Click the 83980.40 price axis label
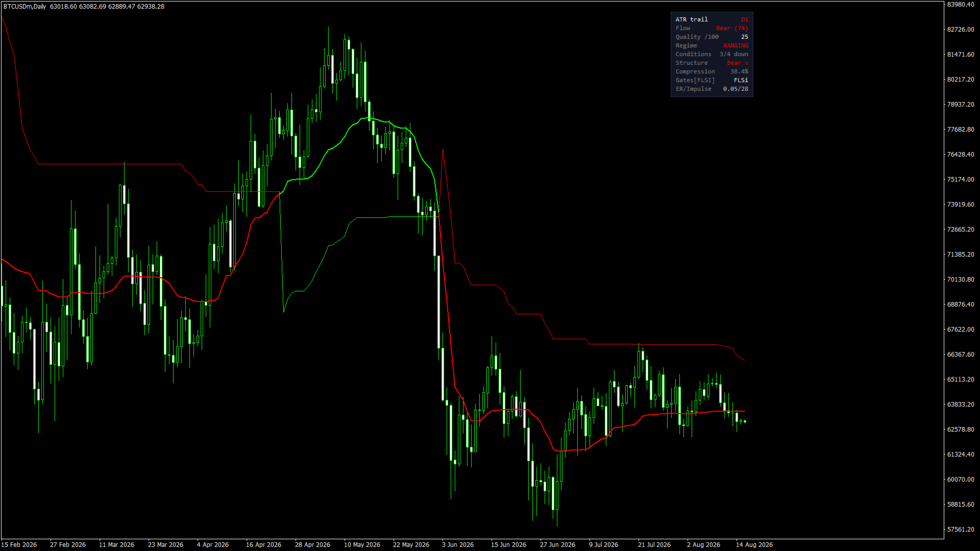The height and width of the screenshot is (551, 980). coord(961,5)
